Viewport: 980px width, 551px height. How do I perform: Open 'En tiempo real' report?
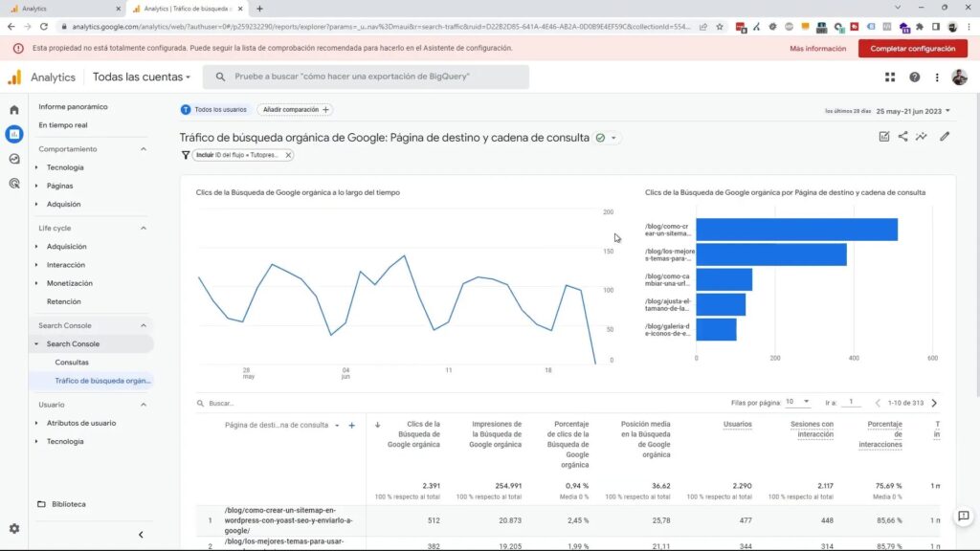click(63, 125)
